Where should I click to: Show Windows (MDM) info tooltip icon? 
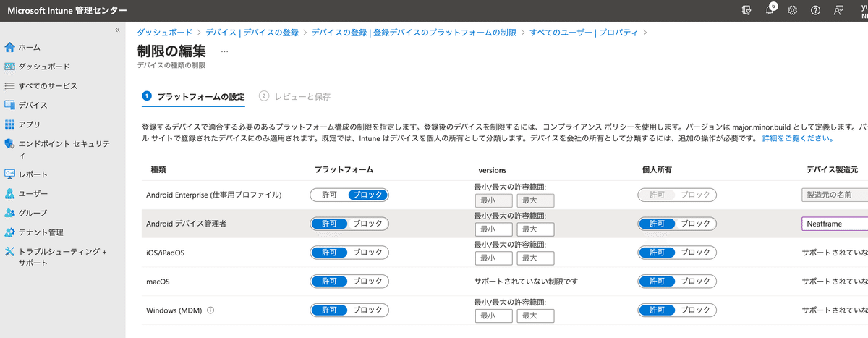[x=210, y=310]
